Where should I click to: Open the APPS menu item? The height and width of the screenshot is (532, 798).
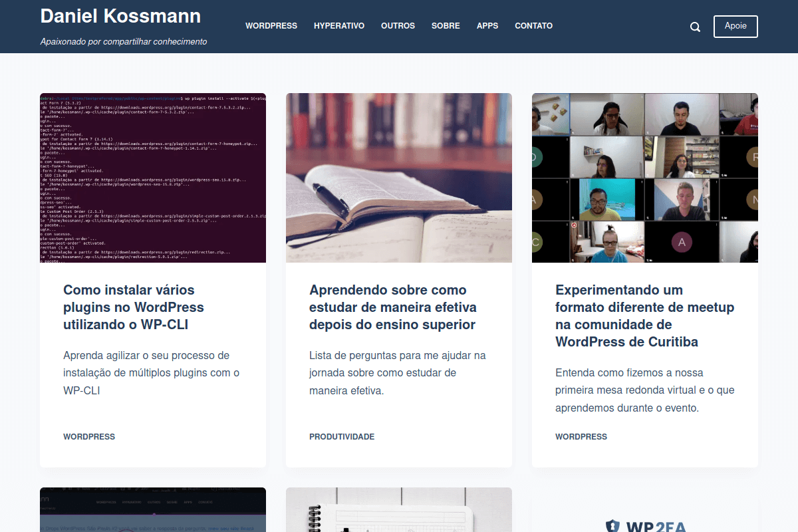point(487,26)
